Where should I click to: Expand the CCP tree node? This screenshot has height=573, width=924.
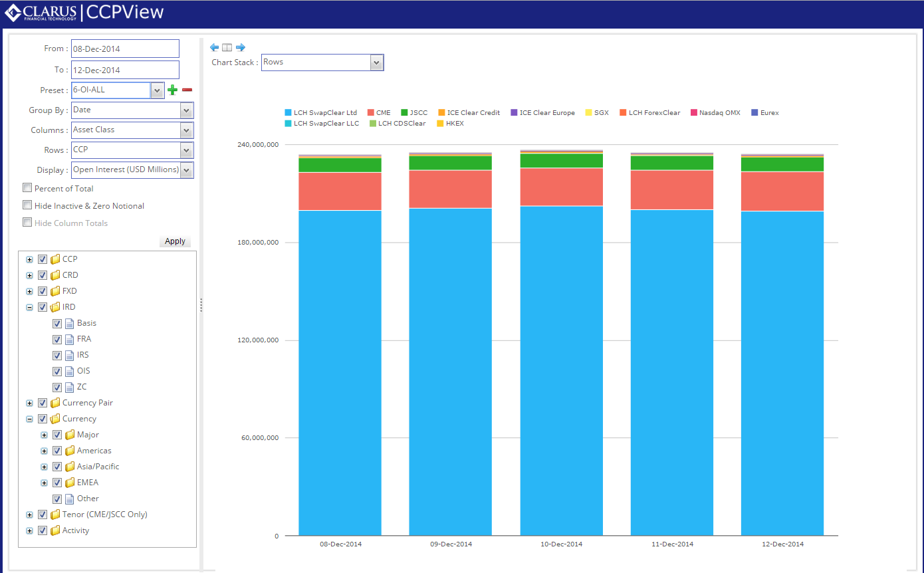[29, 259]
